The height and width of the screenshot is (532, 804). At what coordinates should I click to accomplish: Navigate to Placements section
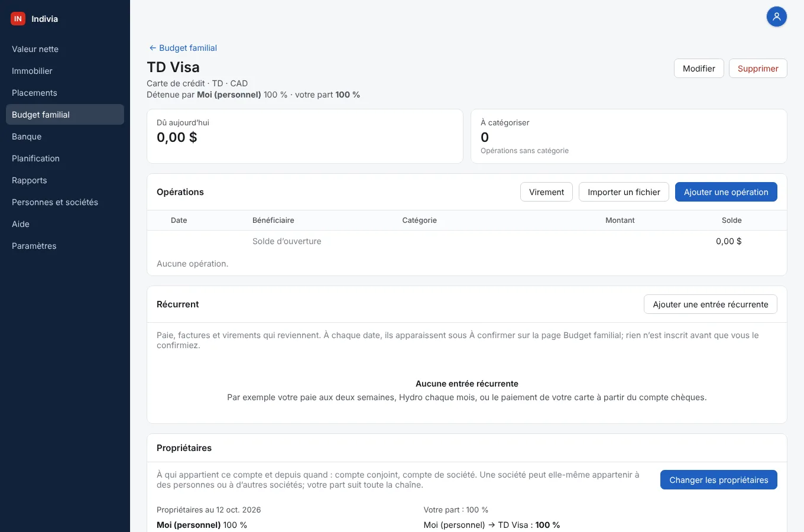click(x=65, y=93)
